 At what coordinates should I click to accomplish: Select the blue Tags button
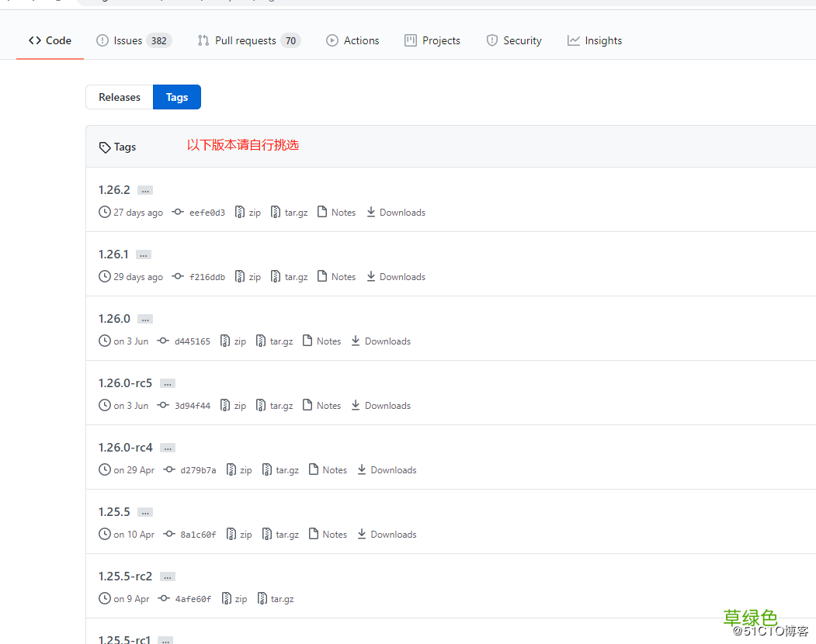tap(177, 97)
